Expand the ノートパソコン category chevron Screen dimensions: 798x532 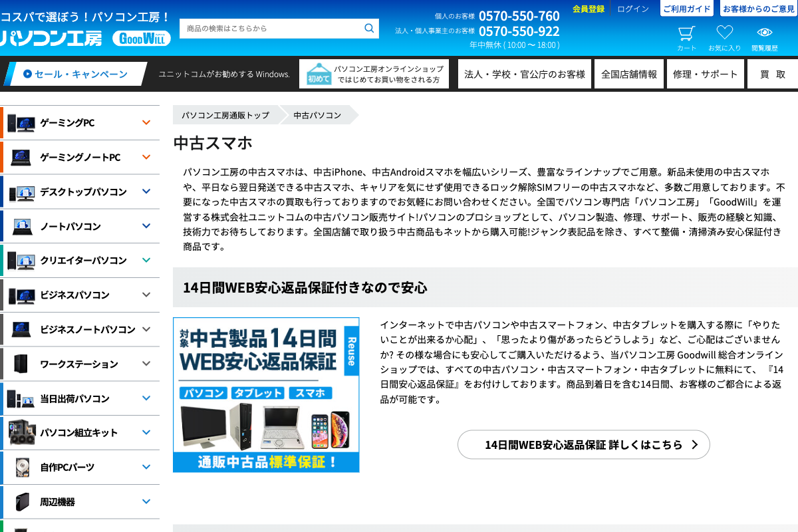(x=146, y=226)
